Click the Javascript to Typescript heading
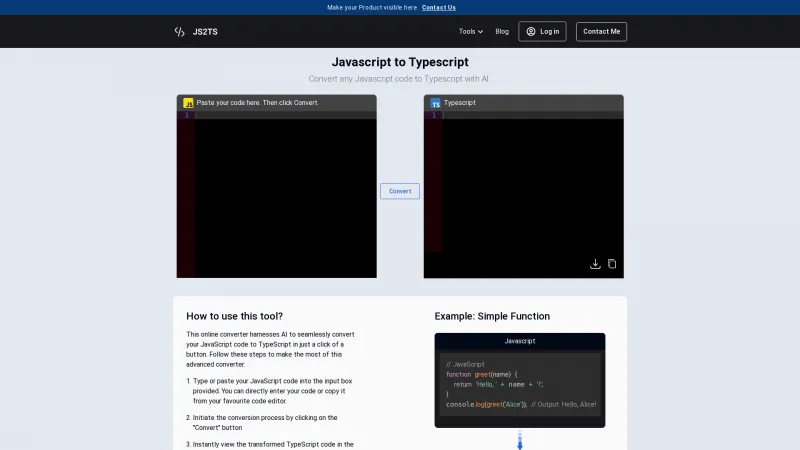The height and width of the screenshot is (450, 800). click(x=400, y=62)
